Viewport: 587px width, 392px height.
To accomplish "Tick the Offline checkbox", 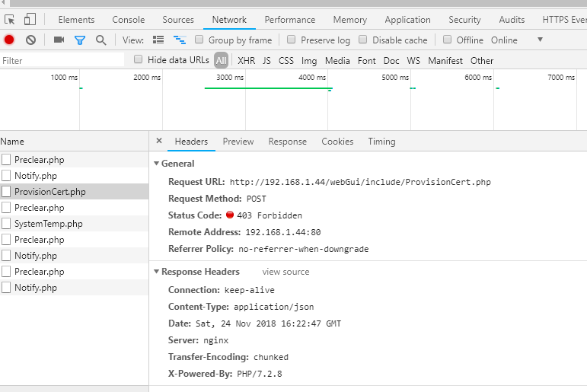I will [x=447, y=40].
